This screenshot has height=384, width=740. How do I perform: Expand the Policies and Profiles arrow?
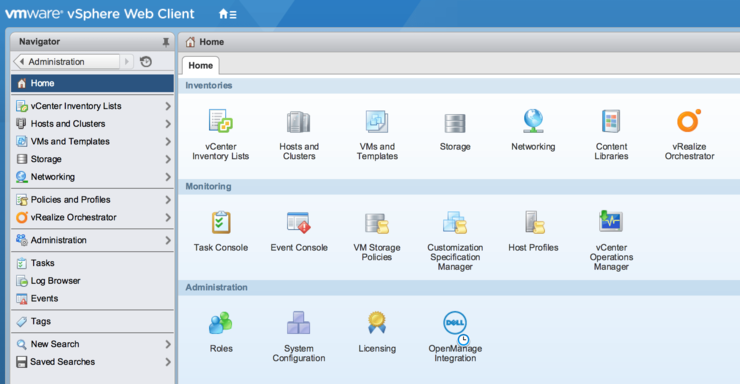click(x=168, y=200)
